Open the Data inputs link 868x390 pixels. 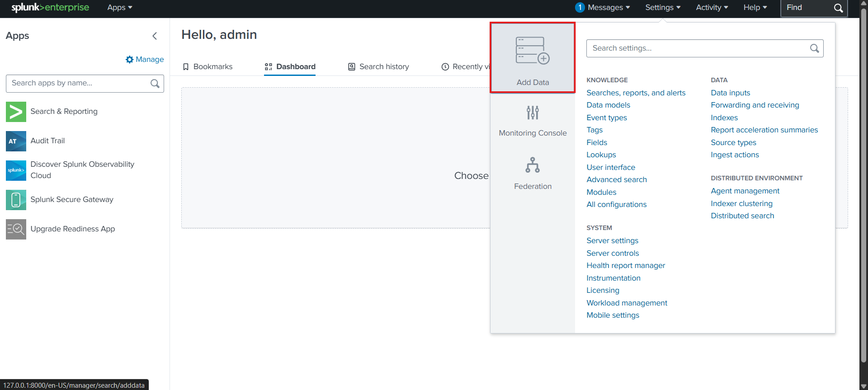[x=730, y=93]
